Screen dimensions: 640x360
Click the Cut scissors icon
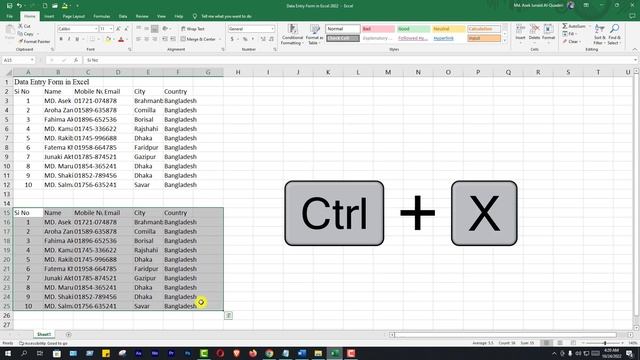21,26
